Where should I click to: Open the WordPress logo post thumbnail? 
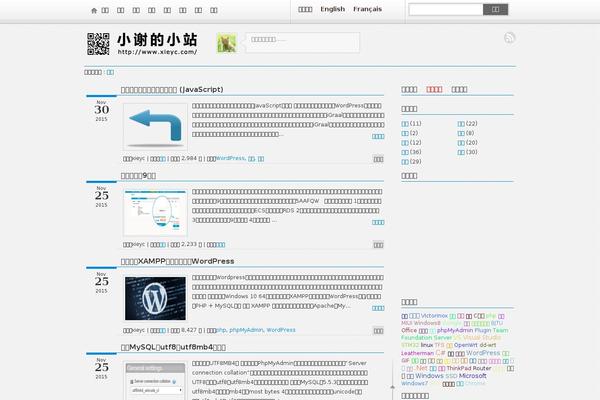coord(155,298)
